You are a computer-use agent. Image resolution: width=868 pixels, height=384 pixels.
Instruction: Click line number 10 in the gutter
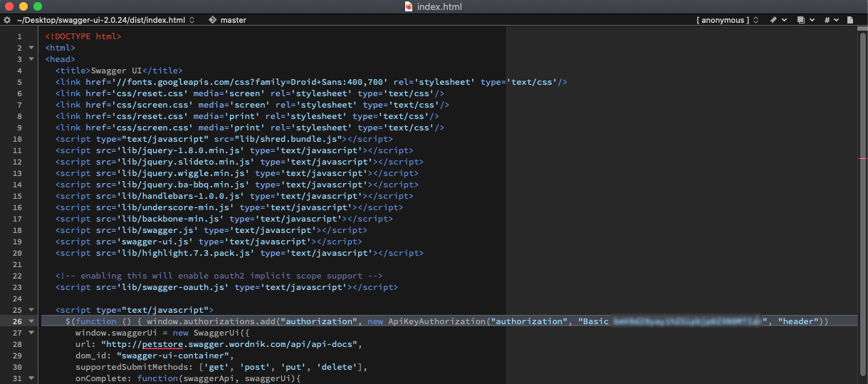click(17, 139)
